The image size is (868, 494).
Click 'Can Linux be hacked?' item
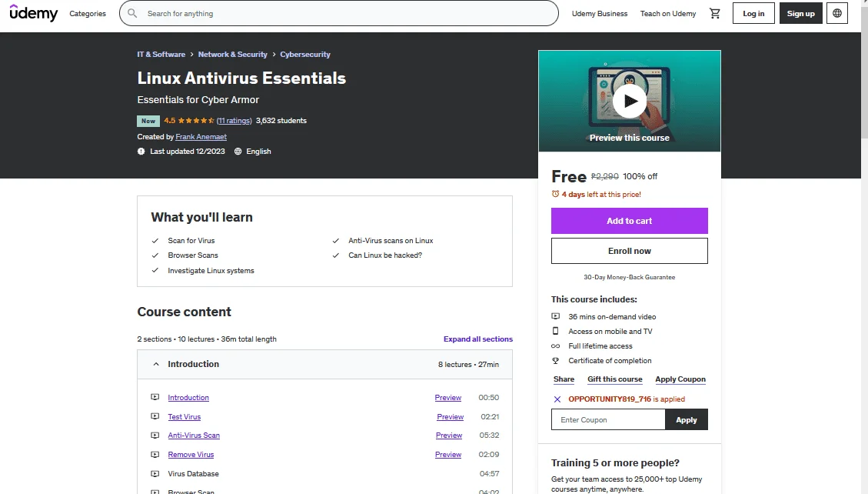[385, 255]
